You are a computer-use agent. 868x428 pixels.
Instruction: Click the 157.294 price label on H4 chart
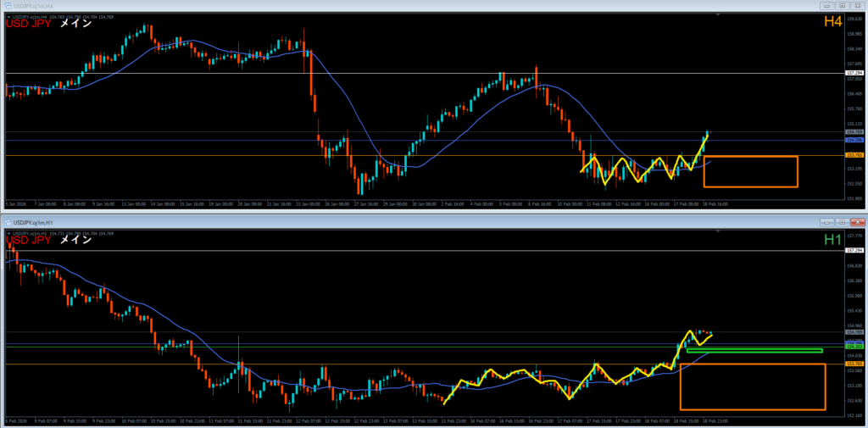click(x=854, y=74)
